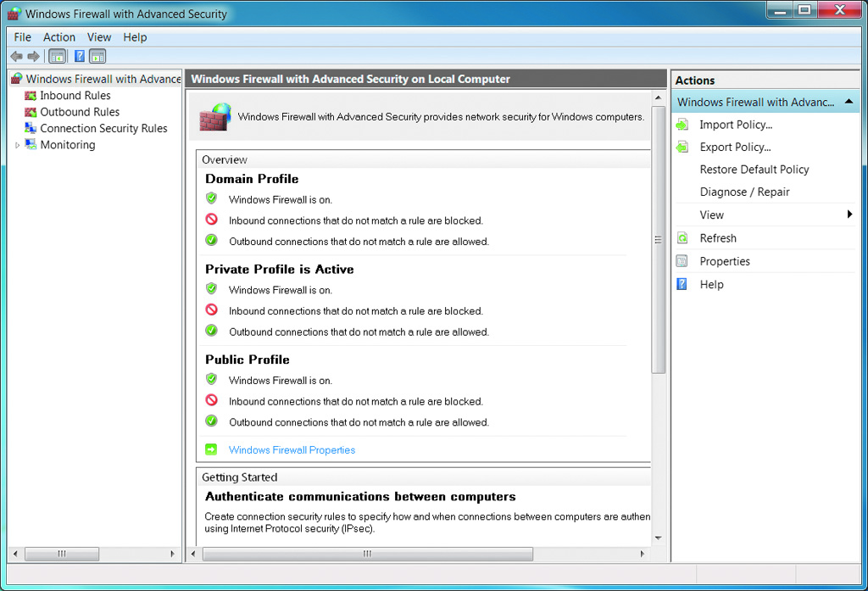
Task: Click the Refresh icon in the Actions pane
Action: tap(682, 238)
